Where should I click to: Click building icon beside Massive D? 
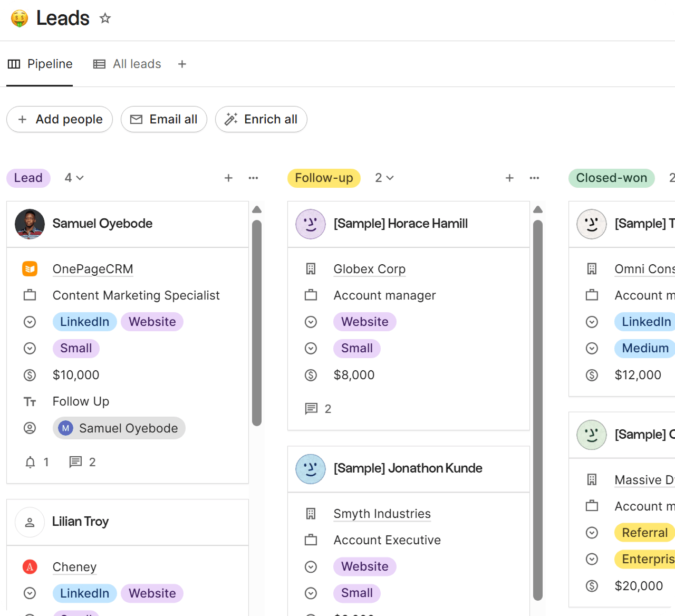point(592,480)
